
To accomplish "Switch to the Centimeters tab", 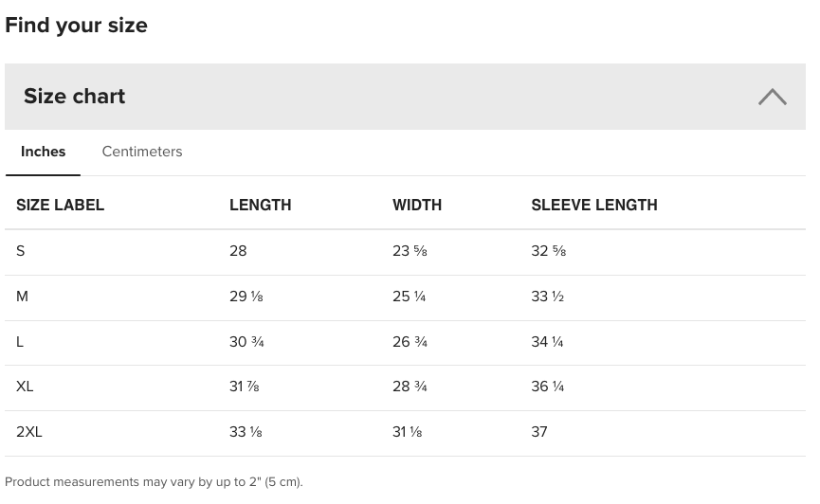I will click(x=142, y=152).
